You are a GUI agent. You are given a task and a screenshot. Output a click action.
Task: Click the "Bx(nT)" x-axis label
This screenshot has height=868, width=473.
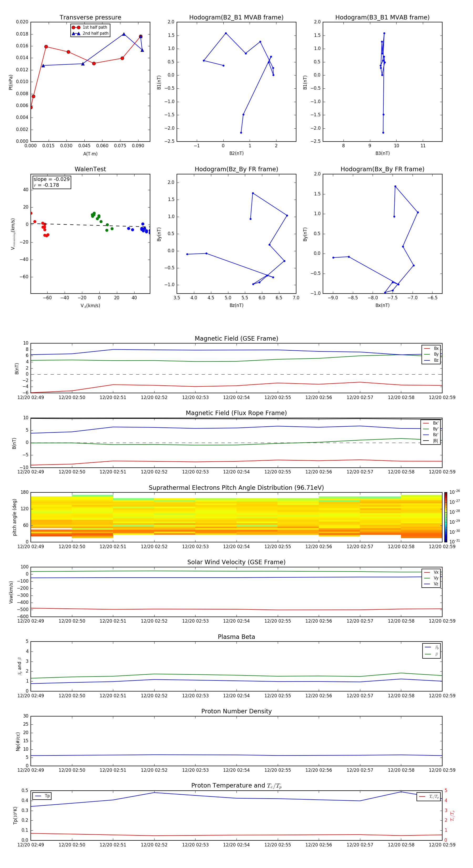pyautogui.click(x=382, y=305)
